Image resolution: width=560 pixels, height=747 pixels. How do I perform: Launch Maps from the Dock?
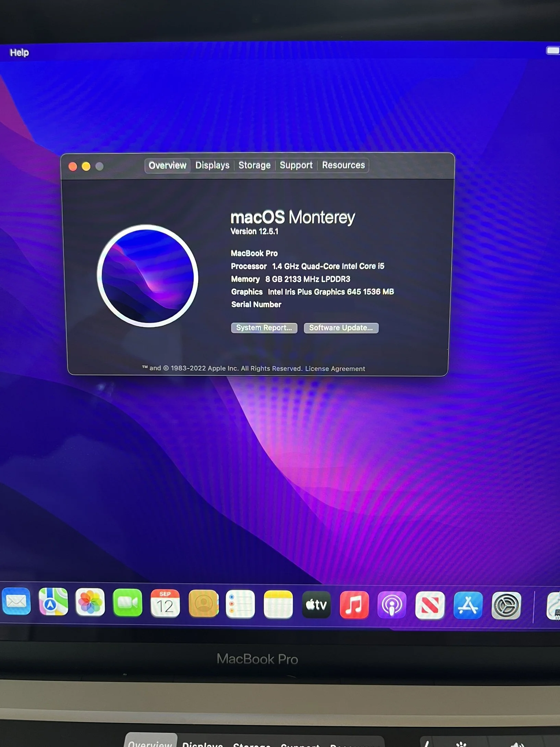[x=53, y=601]
